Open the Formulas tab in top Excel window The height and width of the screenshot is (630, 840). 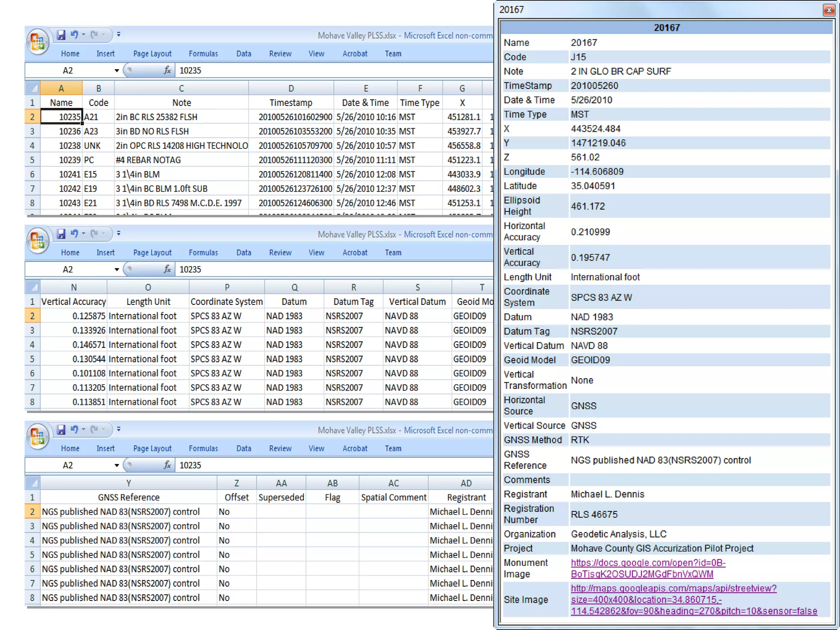click(x=203, y=54)
